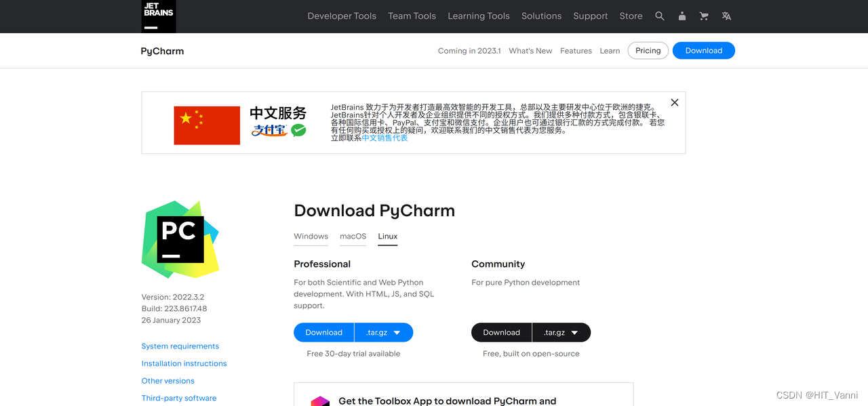The image size is (868, 406).
Task: Select the Linux tab
Action: coord(388,237)
